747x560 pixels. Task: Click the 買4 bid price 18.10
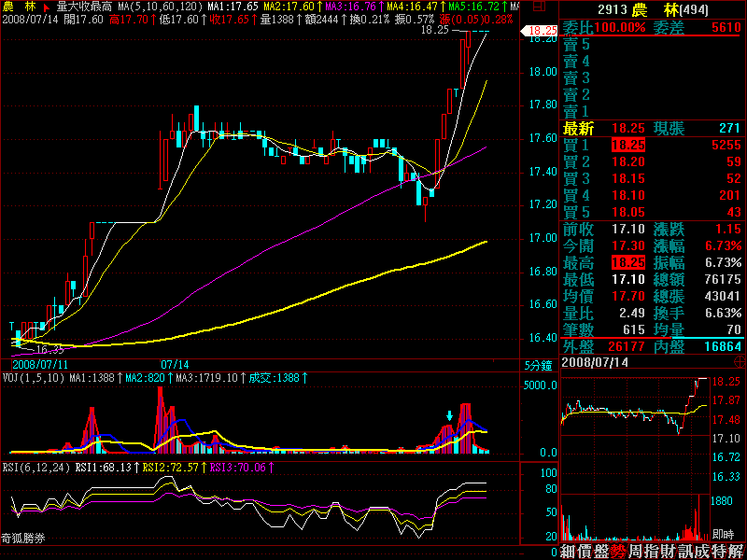pyautogui.click(x=627, y=195)
